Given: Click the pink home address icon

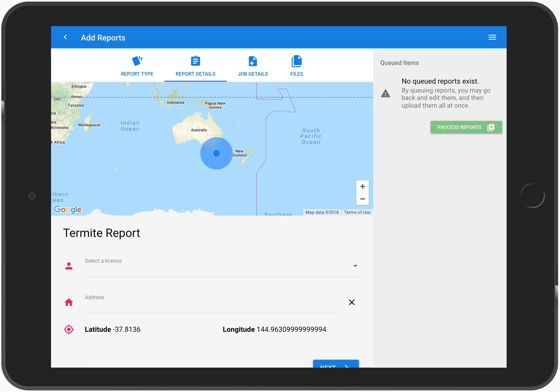Looking at the screenshot, I should coord(69,302).
